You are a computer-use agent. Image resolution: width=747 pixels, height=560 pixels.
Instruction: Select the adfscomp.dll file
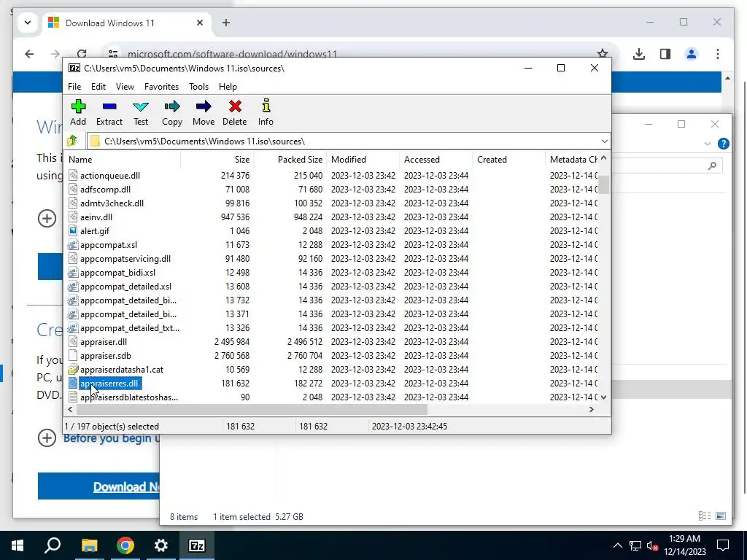coord(105,190)
